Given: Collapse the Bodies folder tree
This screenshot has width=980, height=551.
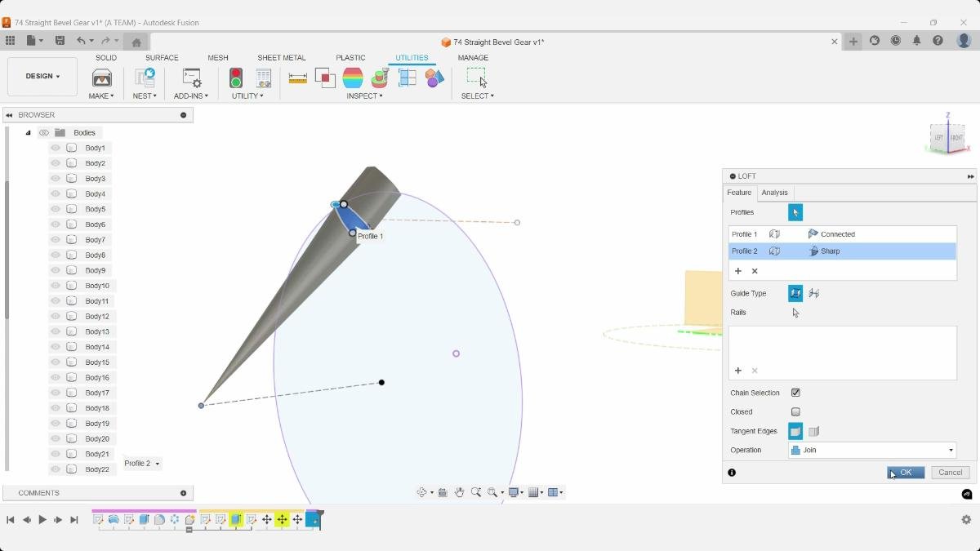Looking at the screenshot, I should tap(28, 132).
